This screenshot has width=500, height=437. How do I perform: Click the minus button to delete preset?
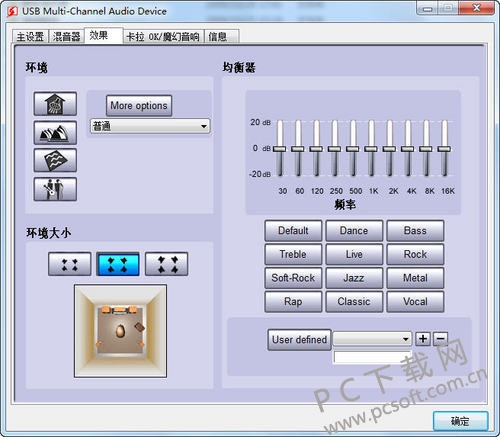point(440,339)
